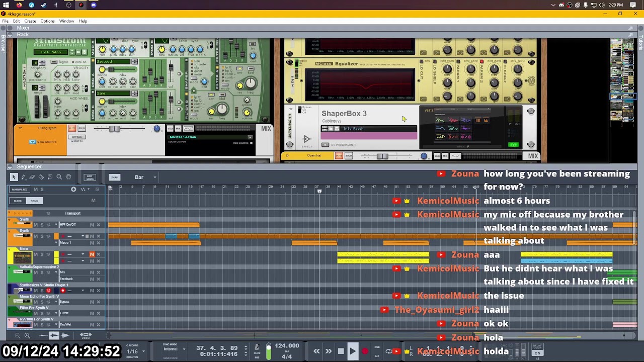644x362 pixels.
Task: Open Discord from the taskbar
Action: [x=94, y=5]
